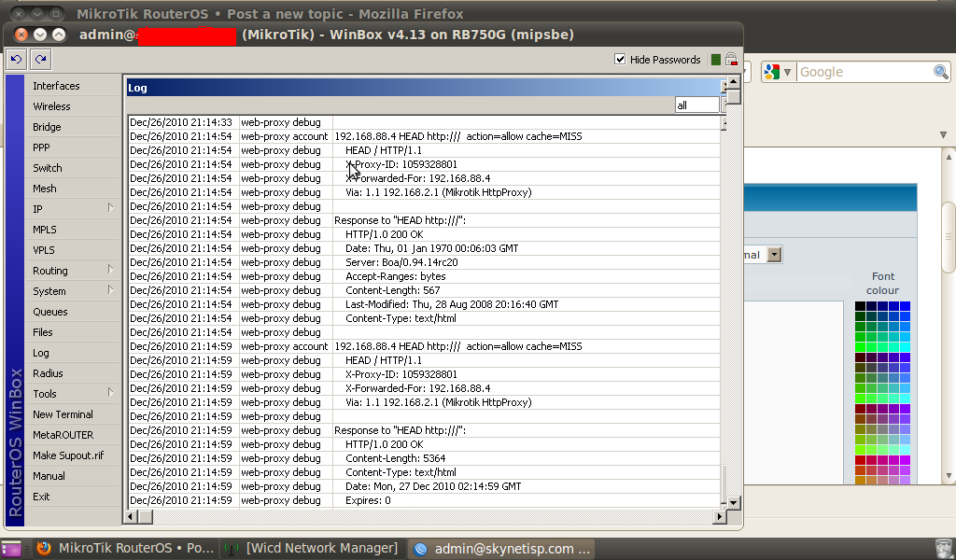Open the Google search engine dropdown arrow
This screenshot has height=560, width=956.
787,72
